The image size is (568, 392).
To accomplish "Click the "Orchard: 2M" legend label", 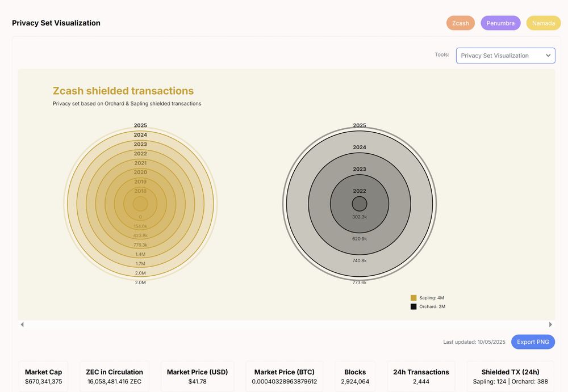I will click(432, 306).
